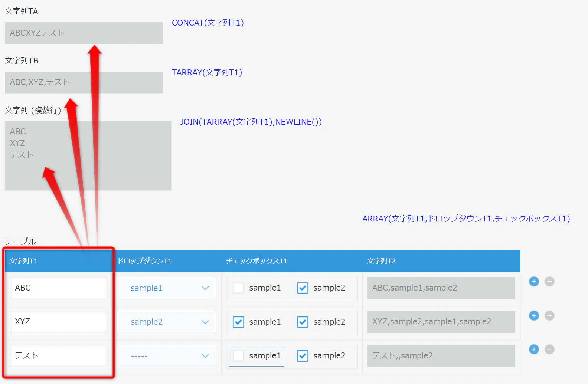This screenshot has width=588, height=384.
Task: Uncheck sample2 checkbox in the ABC row
Action: pyautogui.click(x=303, y=288)
